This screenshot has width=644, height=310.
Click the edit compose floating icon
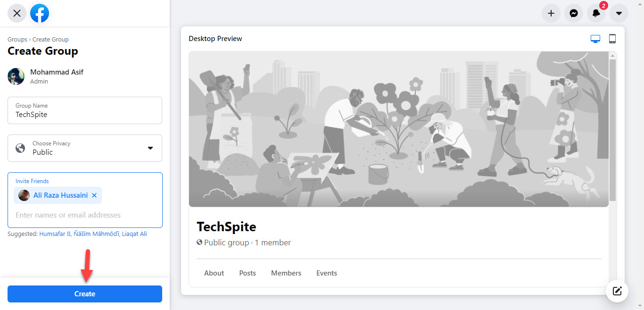click(x=617, y=291)
